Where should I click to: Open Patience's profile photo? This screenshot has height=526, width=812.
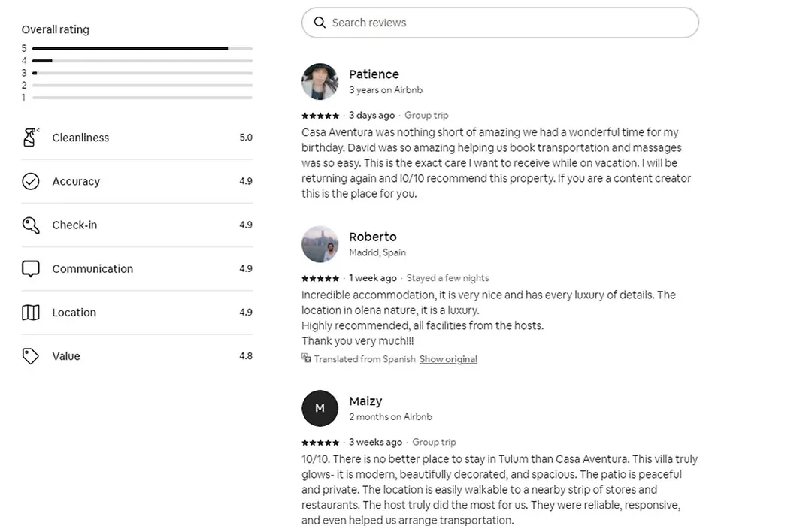(x=320, y=82)
